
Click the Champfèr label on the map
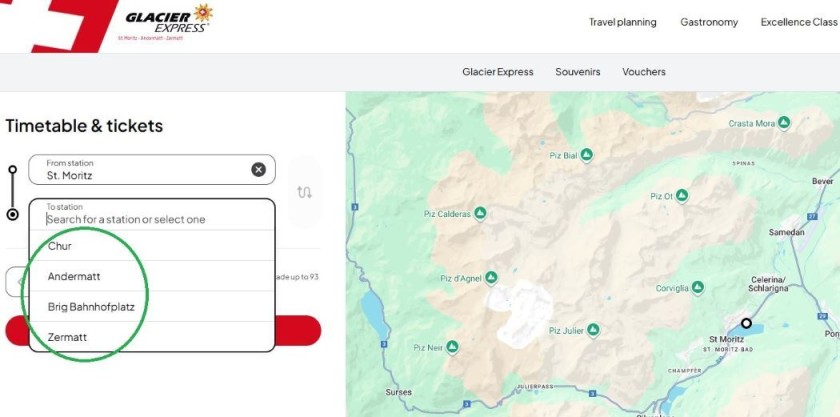point(684,370)
